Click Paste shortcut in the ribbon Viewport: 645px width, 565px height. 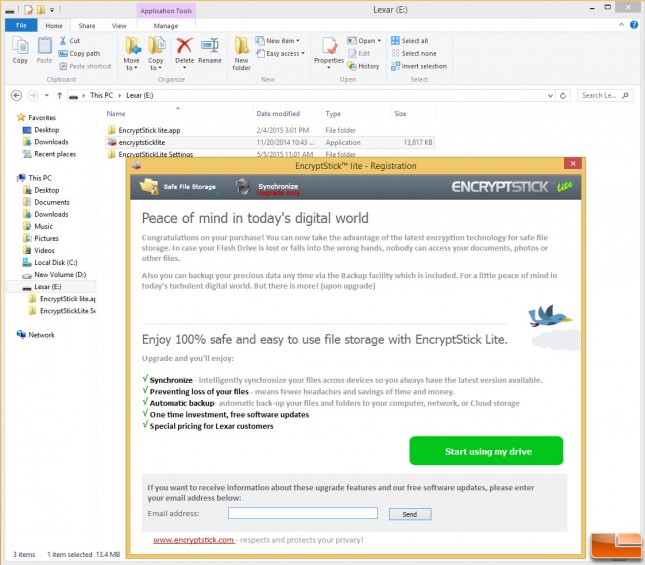(x=85, y=66)
